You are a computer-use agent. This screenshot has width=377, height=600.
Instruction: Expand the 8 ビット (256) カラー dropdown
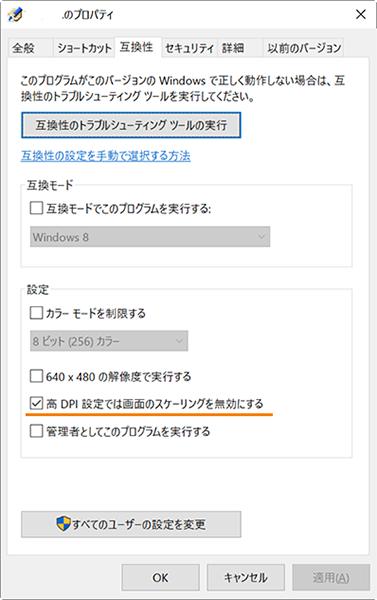pyautogui.click(x=109, y=341)
